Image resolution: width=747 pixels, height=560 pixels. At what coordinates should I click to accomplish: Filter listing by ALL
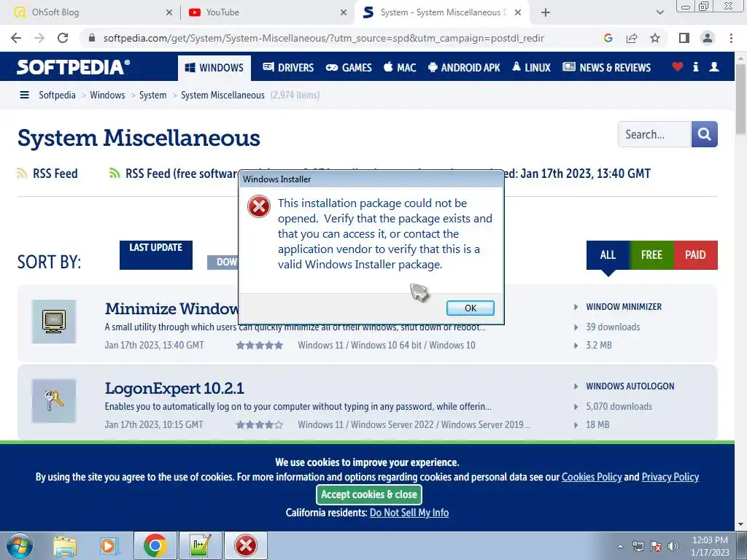coord(608,255)
